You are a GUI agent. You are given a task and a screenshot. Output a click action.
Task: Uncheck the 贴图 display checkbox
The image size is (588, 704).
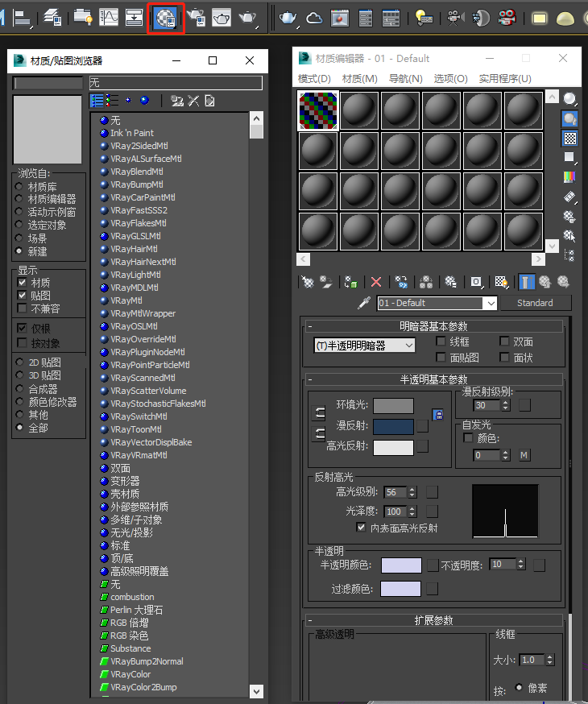pyautogui.click(x=23, y=296)
